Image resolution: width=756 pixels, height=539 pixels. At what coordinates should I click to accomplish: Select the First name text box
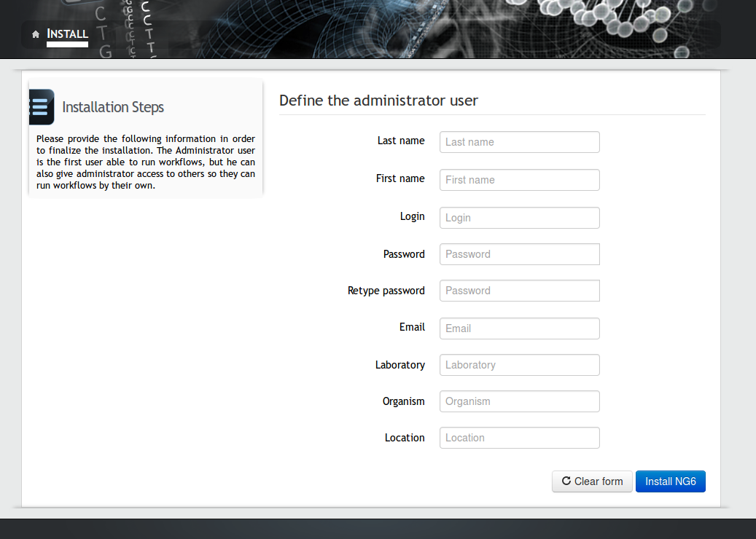(x=519, y=180)
